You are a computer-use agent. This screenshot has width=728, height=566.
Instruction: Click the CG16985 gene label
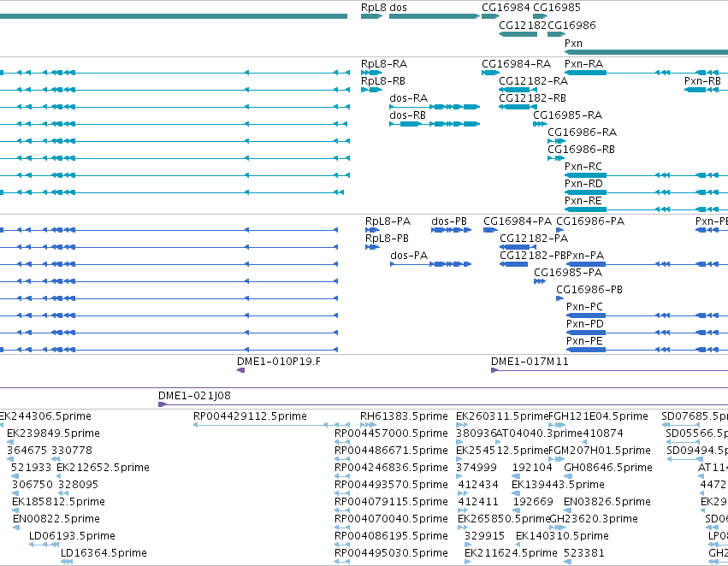click(x=557, y=8)
